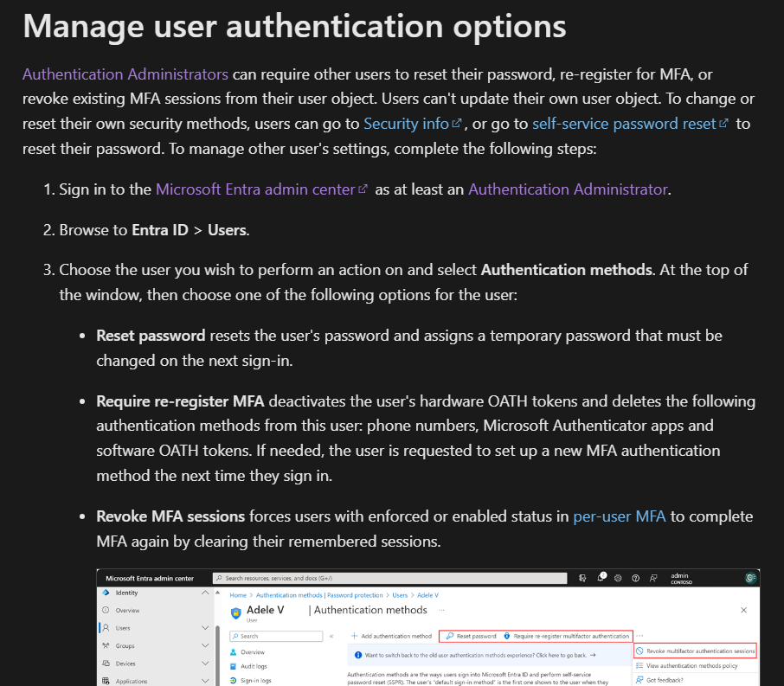Click the Groups icon in the Entra sidebar
This screenshot has width=784, height=686.
coord(106,645)
